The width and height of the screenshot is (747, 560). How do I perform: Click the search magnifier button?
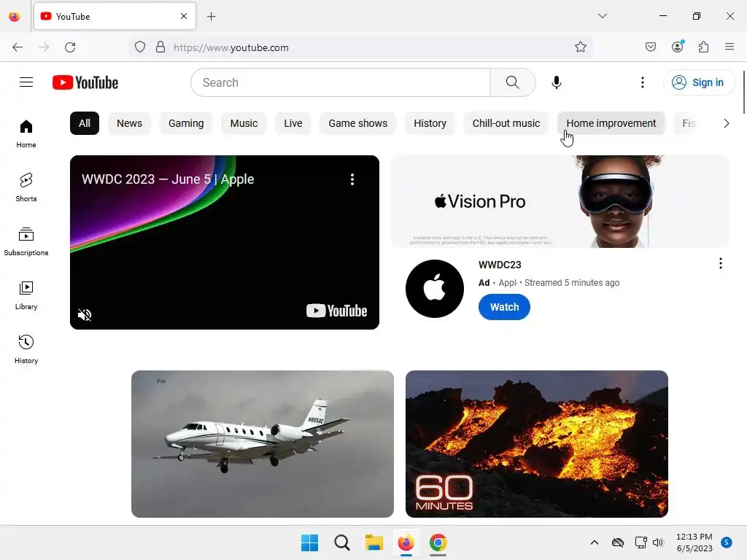513,82
